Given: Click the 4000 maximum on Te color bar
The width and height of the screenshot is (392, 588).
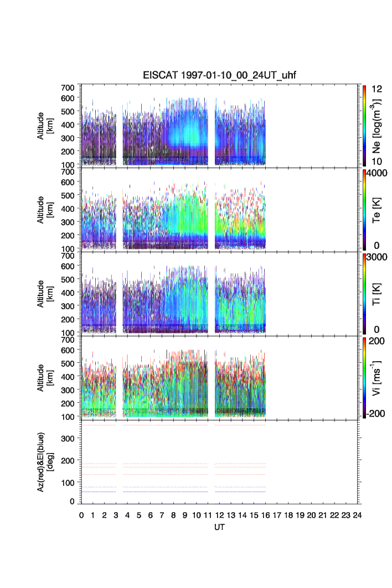Looking at the screenshot, I should point(376,173).
